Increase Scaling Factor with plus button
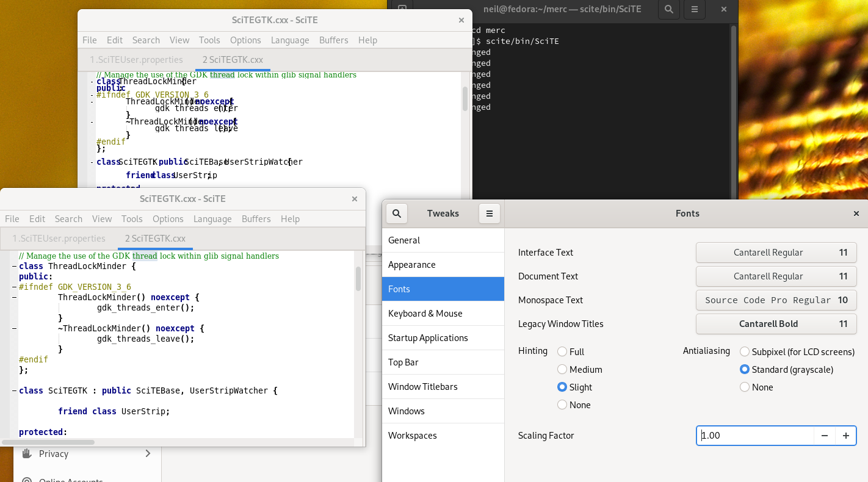This screenshot has width=868, height=482. (846, 436)
